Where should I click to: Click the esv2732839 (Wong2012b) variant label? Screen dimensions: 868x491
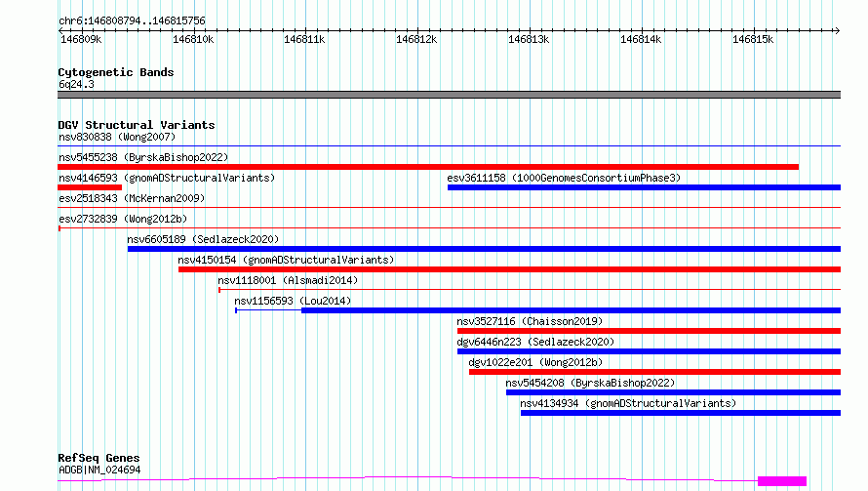pos(123,219)
